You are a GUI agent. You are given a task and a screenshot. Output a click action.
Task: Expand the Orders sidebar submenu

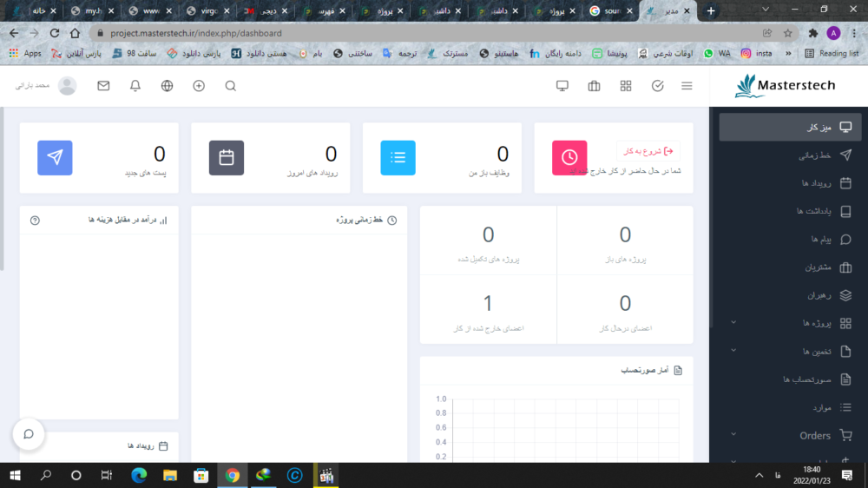[733, 435]
